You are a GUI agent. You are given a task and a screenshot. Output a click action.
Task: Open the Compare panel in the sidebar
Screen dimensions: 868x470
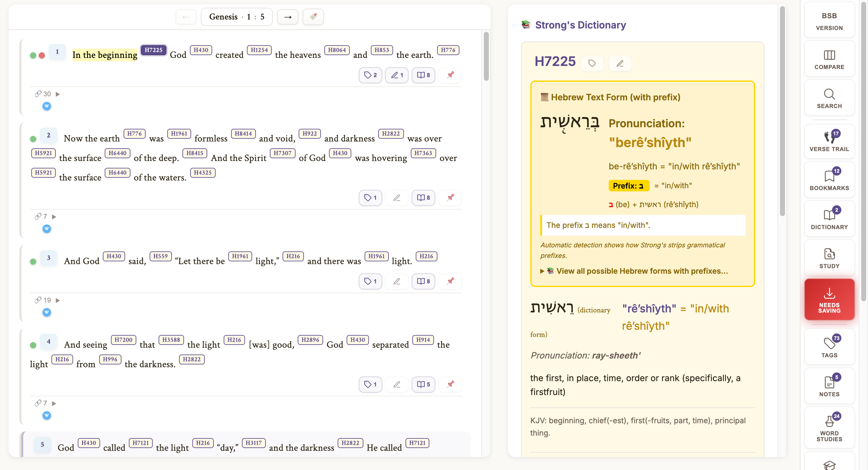pos(829,58)
